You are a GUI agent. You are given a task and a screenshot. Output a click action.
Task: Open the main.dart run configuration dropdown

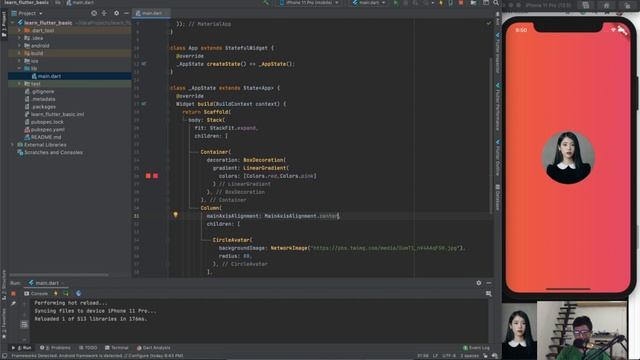click(x=369, y=3)
